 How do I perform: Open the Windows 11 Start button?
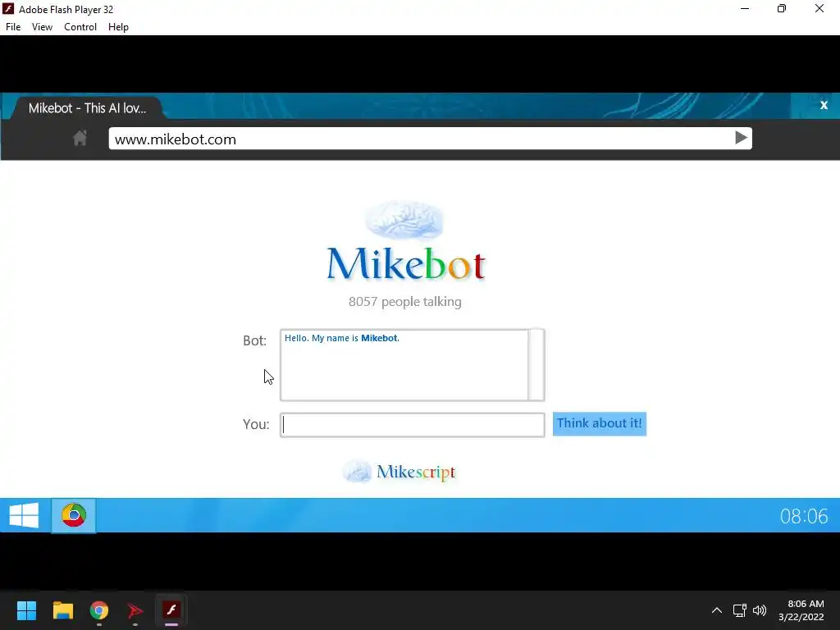(26, 610)
